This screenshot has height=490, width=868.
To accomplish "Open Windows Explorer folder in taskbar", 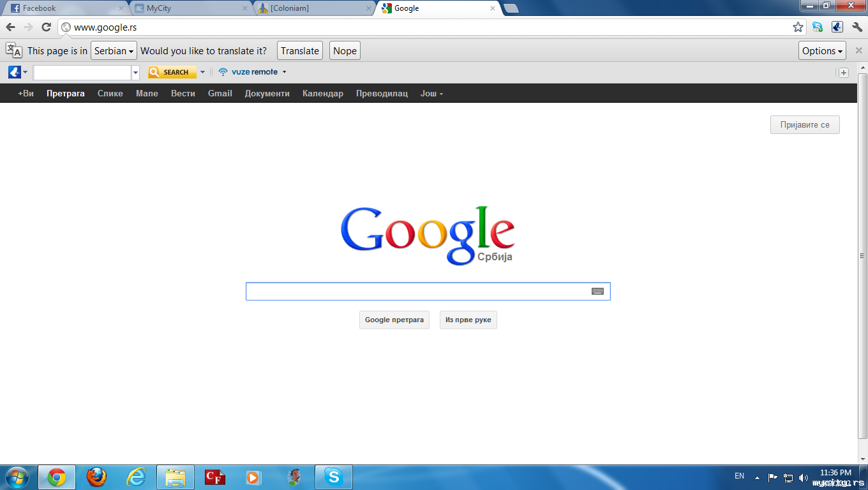I will point(176,477).
